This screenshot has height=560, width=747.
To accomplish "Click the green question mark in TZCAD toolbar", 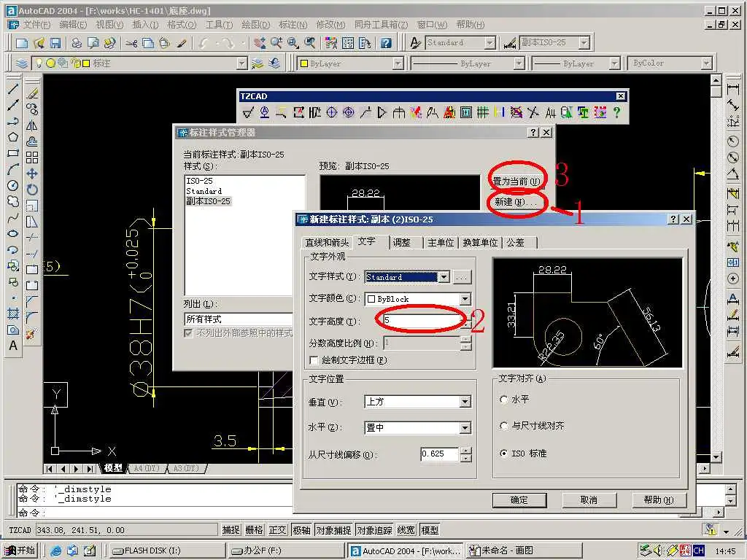I will click(x=617, y=113).
